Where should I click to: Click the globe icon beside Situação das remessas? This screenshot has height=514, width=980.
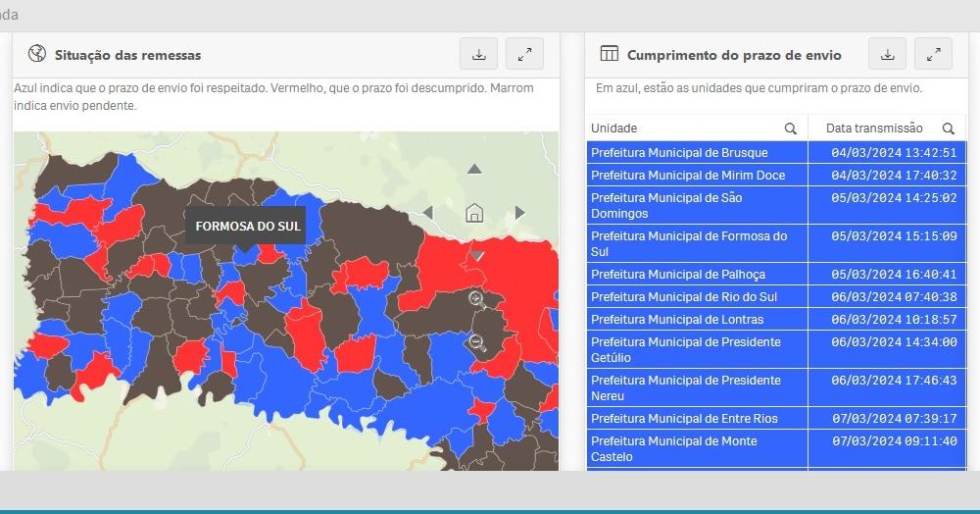click(x=37, y=54)
